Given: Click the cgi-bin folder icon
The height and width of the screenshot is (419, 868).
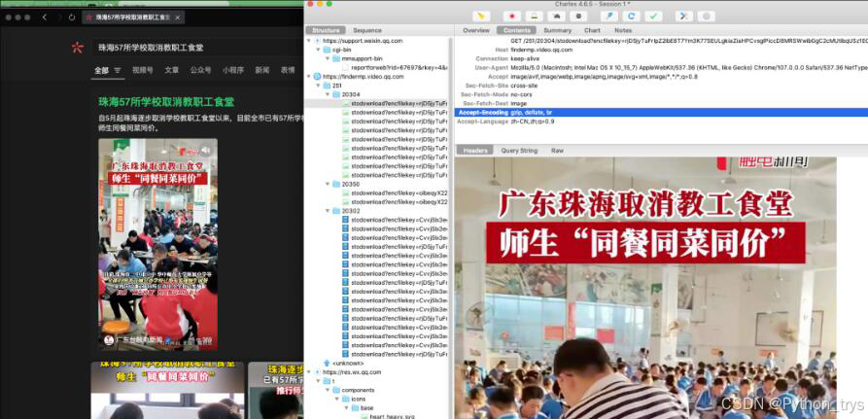Looking at the screenshot, I should [x=328, y=50].
